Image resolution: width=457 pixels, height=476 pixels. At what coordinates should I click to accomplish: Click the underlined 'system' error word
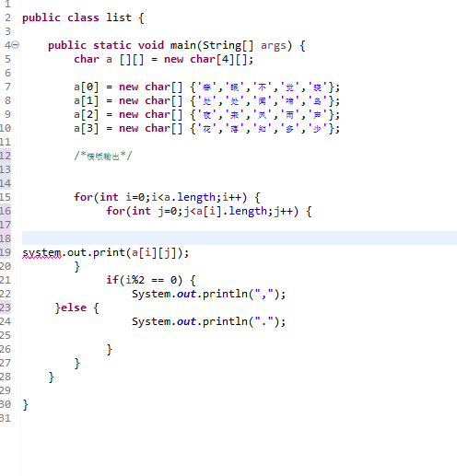pyautogui.click(x=41, y=252)
